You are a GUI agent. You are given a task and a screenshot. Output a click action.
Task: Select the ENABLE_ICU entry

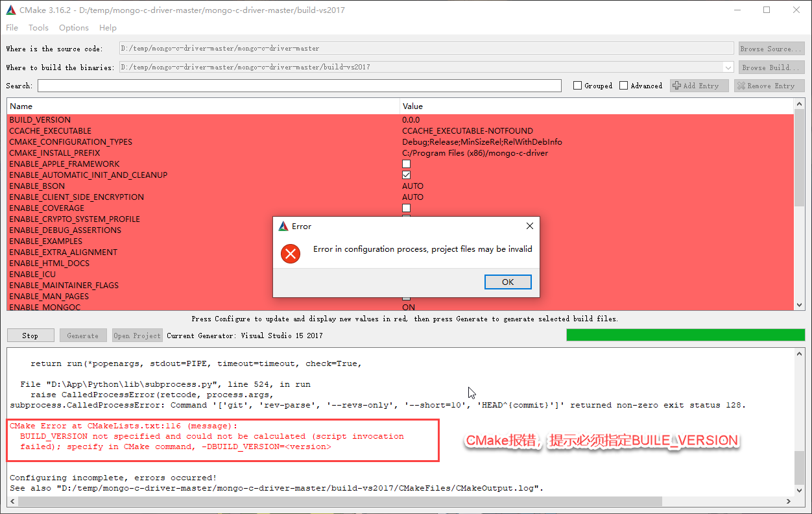[32, 275]
